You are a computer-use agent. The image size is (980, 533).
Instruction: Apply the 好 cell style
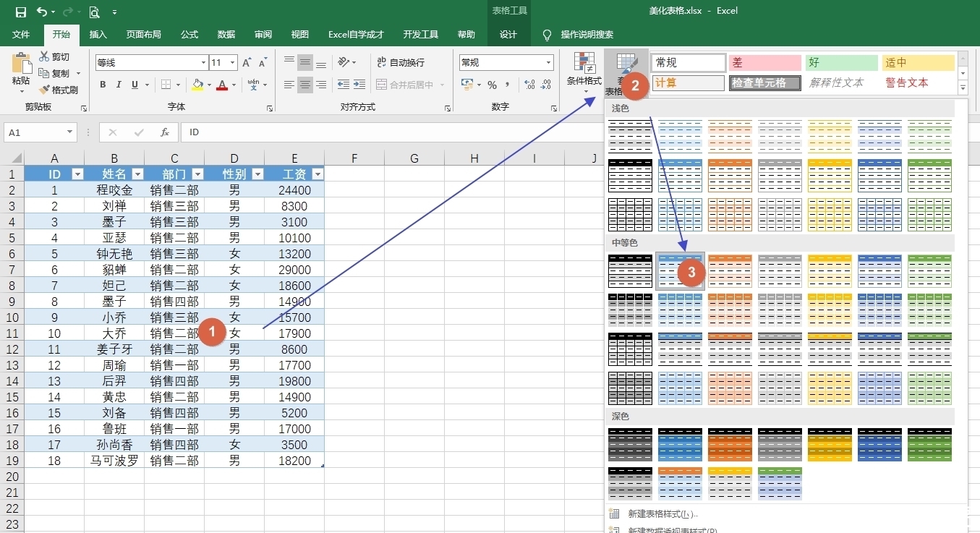click(840, 62)
